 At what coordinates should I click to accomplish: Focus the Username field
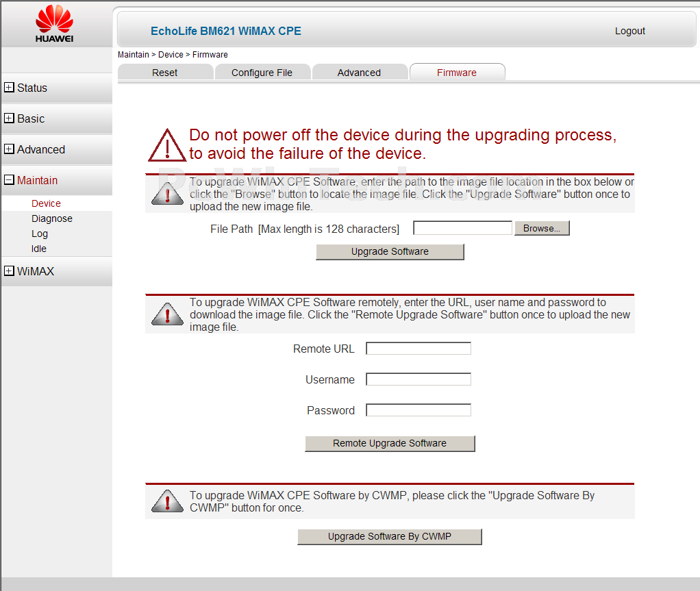click(x=418, y=379)
